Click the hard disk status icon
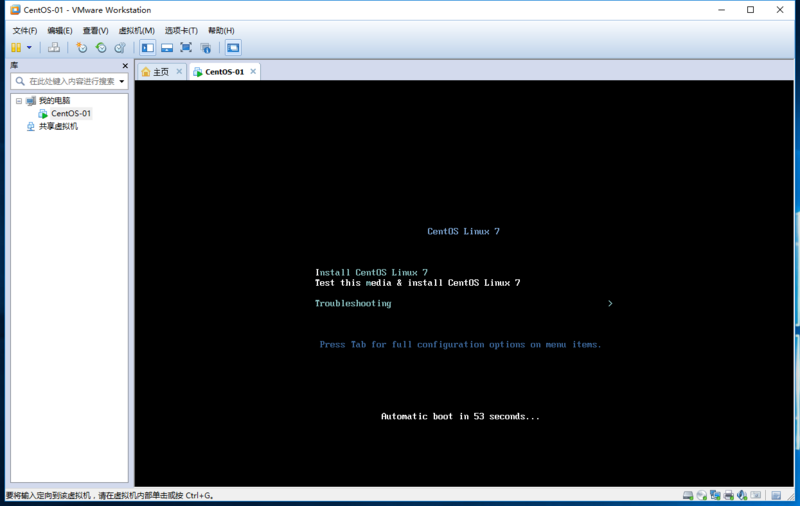This screenshot has width=800, height=506. point(688,495)
